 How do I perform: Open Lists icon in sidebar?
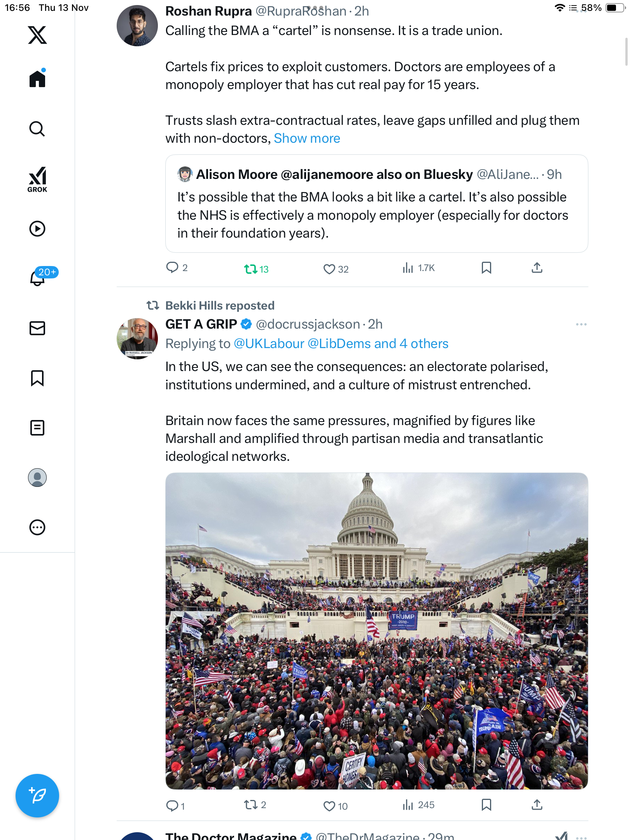[x=37, y=428]
